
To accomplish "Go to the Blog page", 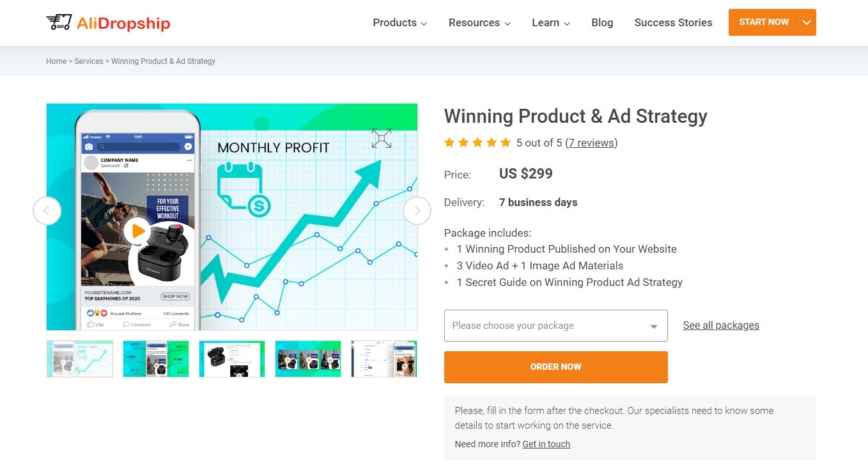I will 602,23.
